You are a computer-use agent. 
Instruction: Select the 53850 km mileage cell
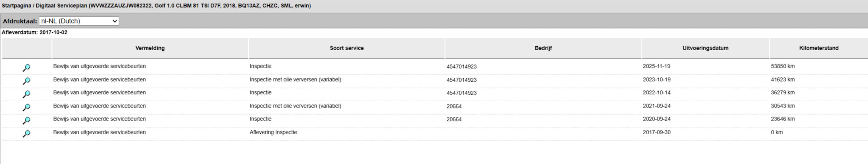pyautogui.click(x=782, y=66)
